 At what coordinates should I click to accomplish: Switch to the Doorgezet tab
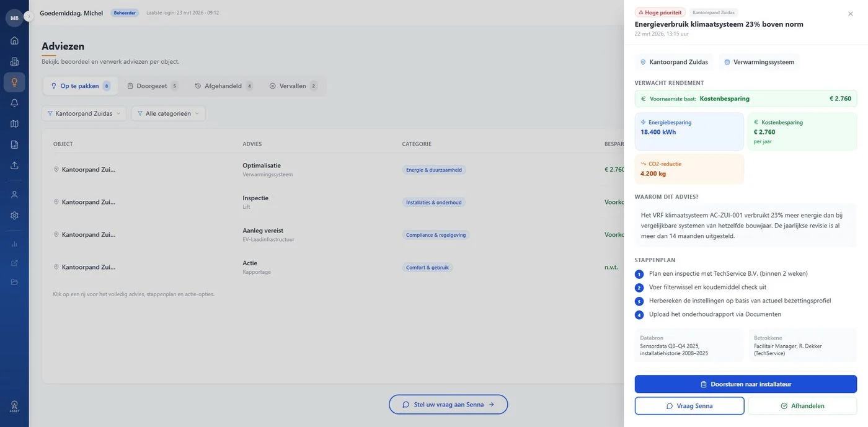click(x=152, y=86)
